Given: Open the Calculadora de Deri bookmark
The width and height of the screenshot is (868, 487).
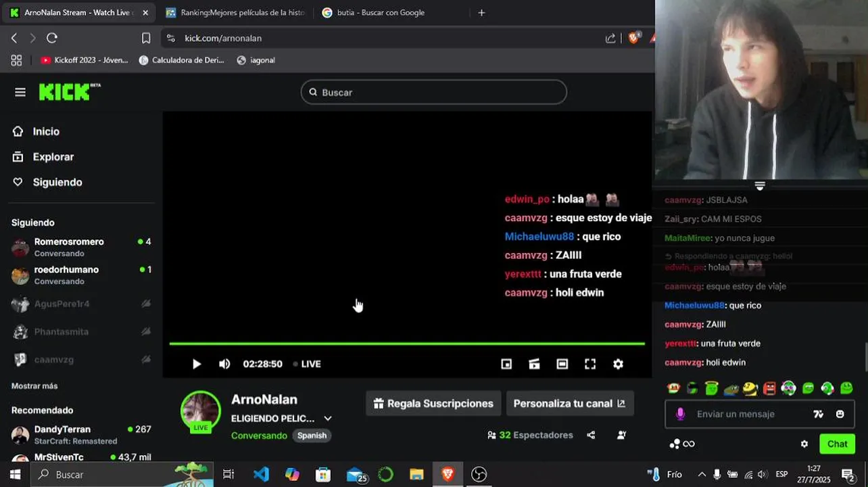Looking at the screenshot, I should tap(181, 60).
